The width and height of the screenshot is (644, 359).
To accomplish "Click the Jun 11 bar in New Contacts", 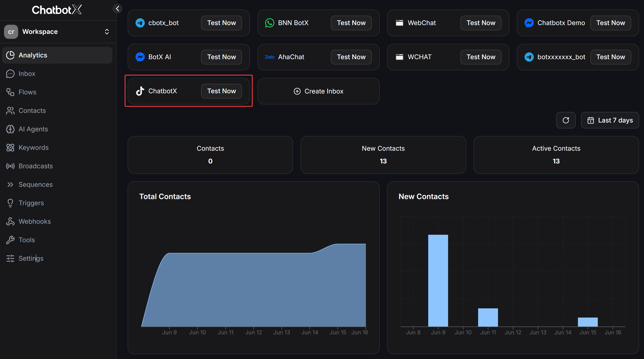I will 488,317.
